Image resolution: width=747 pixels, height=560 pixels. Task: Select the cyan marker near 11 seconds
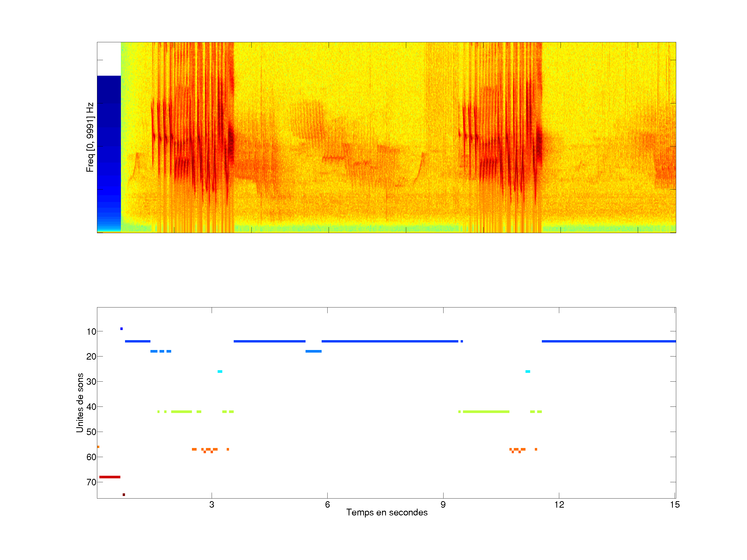click(x=528, y=371)
